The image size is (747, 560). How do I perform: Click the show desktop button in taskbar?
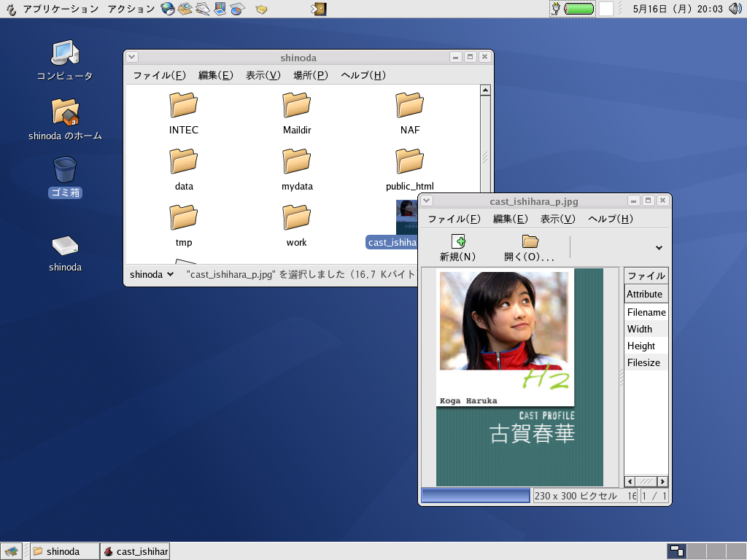coord(12,551)
